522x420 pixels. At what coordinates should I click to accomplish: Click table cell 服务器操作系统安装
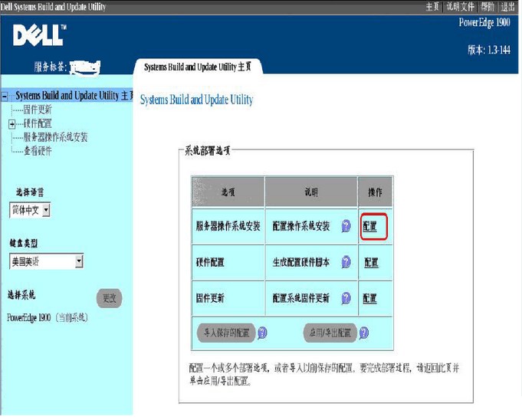228,226
